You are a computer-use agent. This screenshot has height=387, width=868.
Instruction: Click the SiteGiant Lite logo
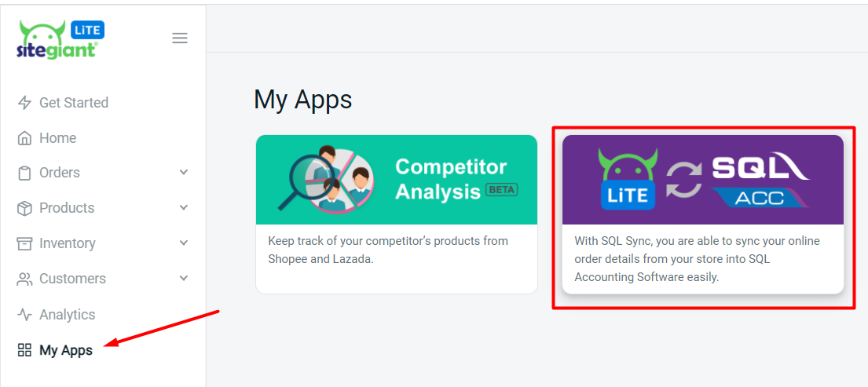click(60, 39)
